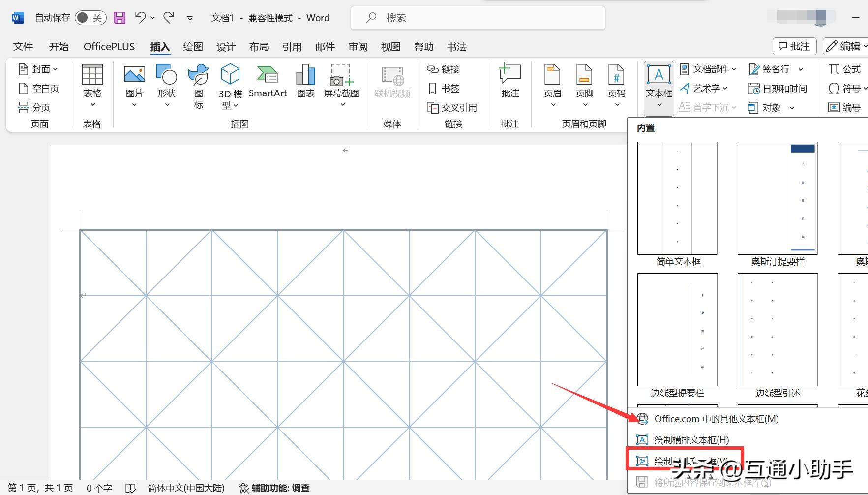This screenshot has height=495, width=868.
Task: Click the 搜索 search box
Action: tap(477, 18)
